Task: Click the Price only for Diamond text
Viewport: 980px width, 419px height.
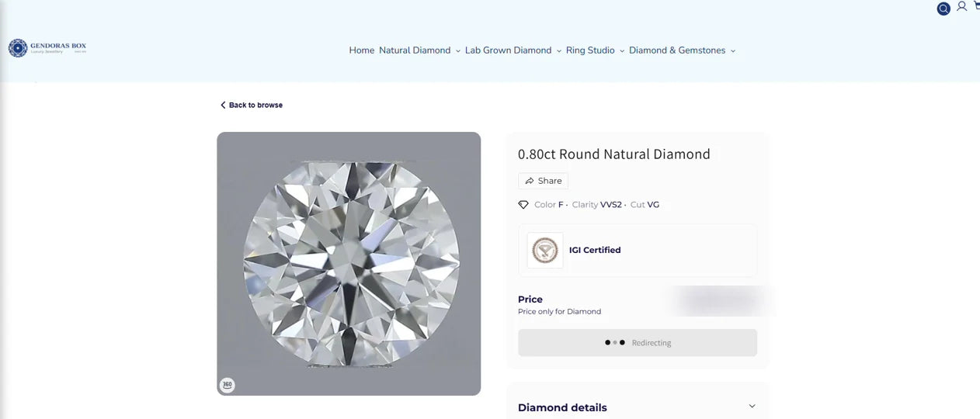Action: point(559,311)
